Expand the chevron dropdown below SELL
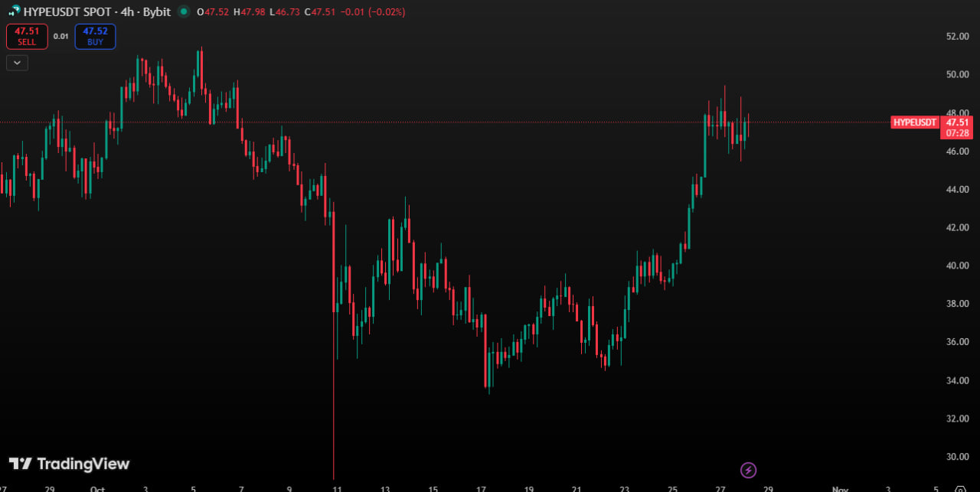The image size is (980, 492). tap(17, 63)
